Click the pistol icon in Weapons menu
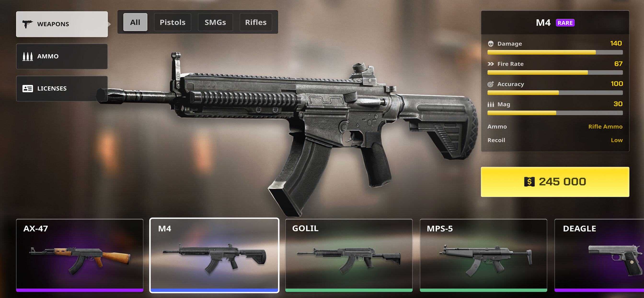This screenshot has width=644, height=298. click(x=28, y=24)
